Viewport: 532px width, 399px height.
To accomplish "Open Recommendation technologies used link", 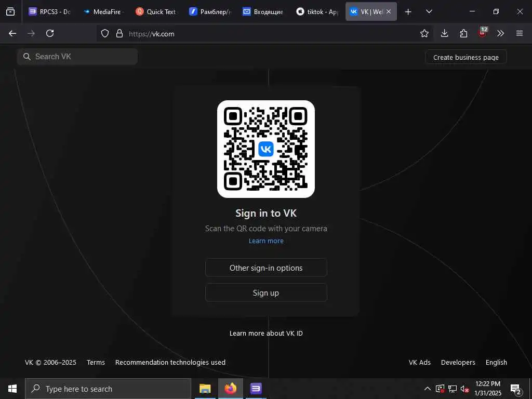I will tap(170, 362).
